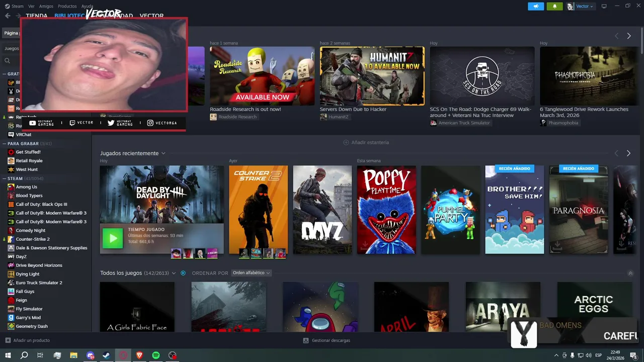This screenshot has width=644, height=362.
Task: Expand the Jugados recientemente dropdown
Action: [163, 153]
